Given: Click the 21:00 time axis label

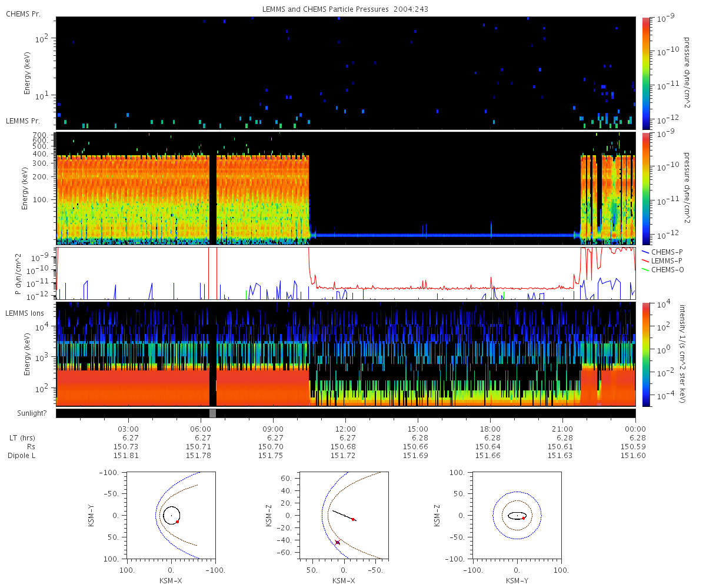Looking at the screenshot, I should point(562,429).
